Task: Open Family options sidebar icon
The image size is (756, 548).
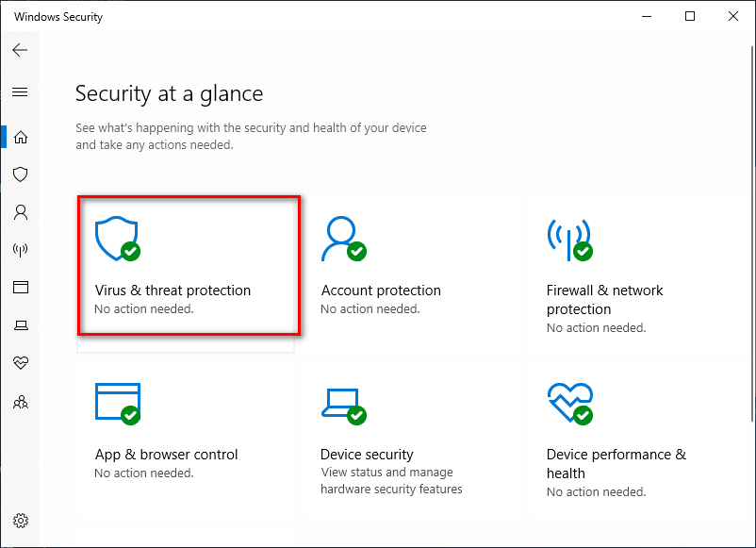Action: [20, 402]
